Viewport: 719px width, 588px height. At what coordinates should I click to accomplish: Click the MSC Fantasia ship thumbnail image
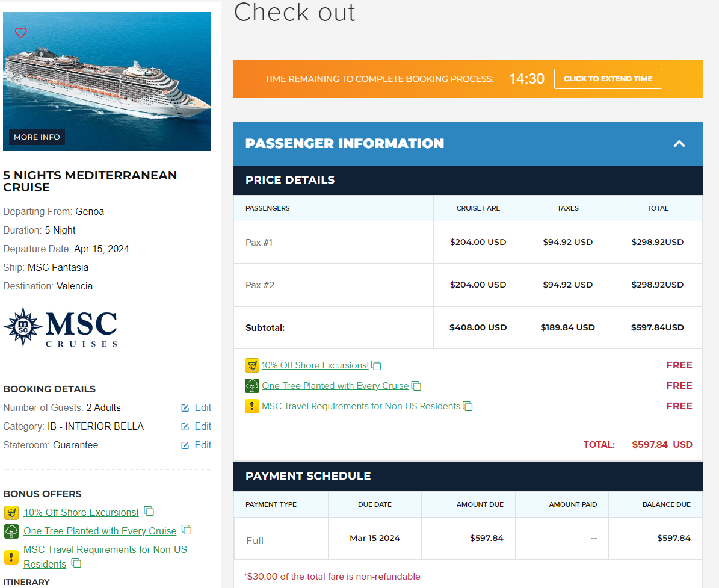107,81
